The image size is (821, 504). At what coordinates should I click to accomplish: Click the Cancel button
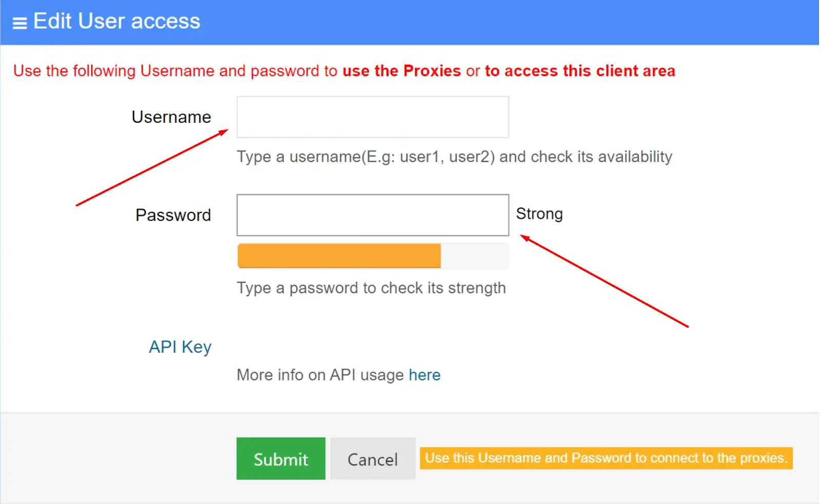[373, 459]
